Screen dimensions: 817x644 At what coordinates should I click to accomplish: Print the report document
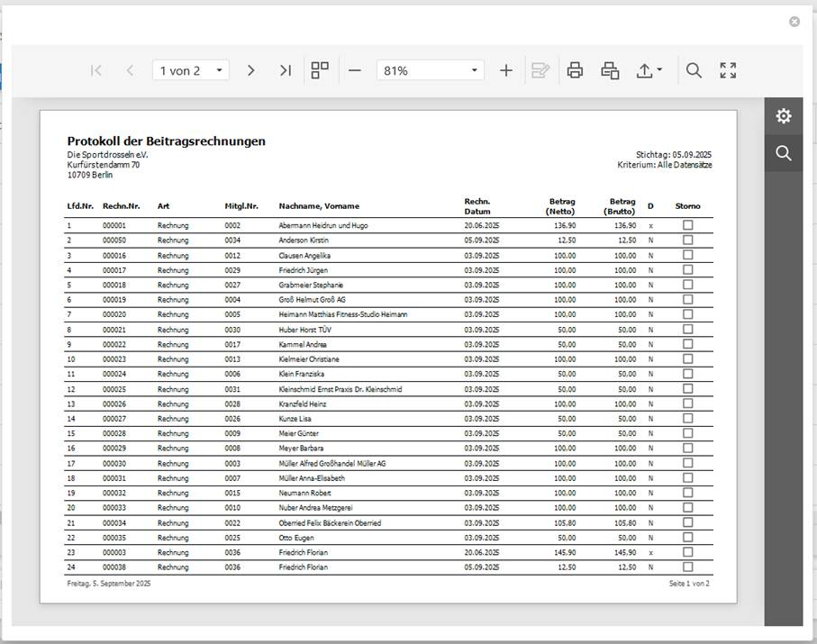575,70
